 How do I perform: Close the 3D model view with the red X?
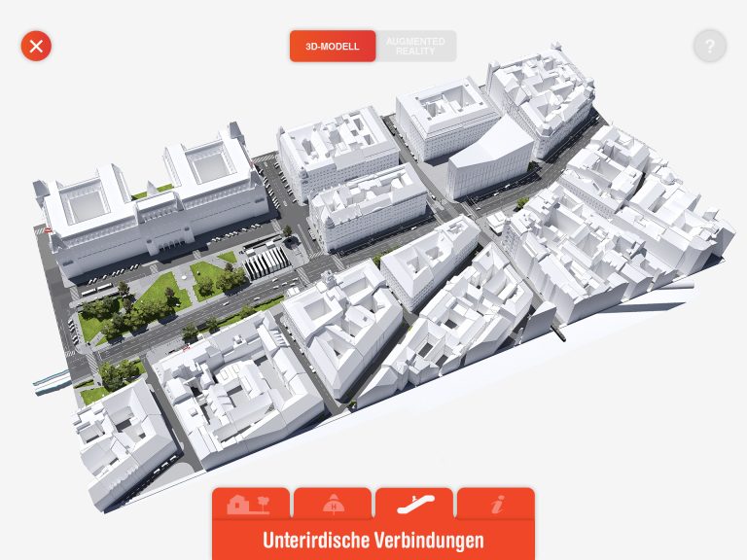coord(36,47)
